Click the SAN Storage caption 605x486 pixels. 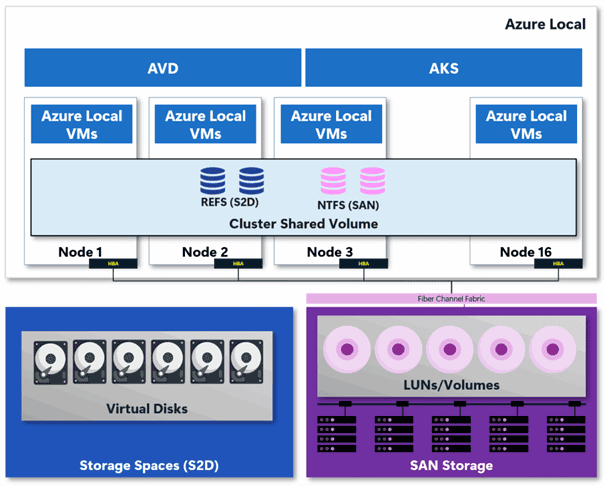tap(452, 465)
